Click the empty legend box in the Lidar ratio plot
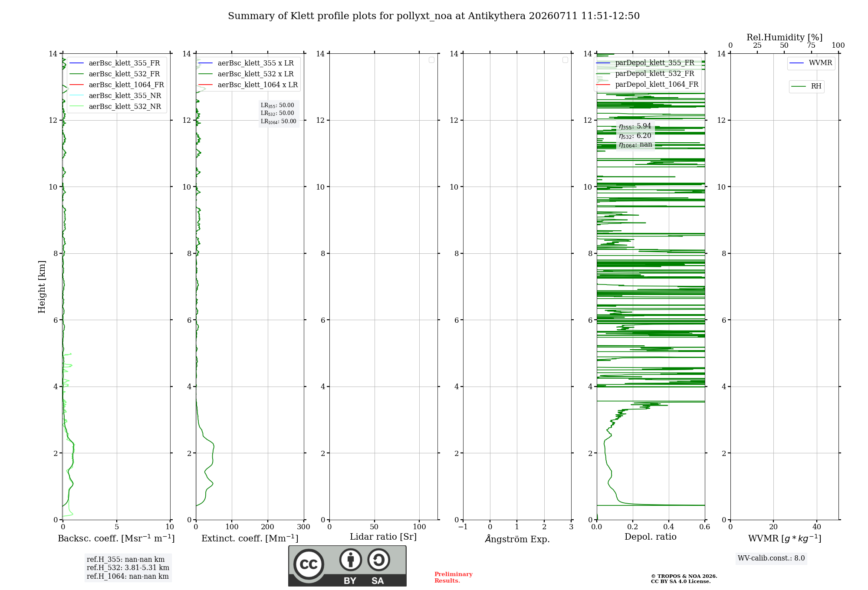868x590 pixels. click(x=431, y=60)
